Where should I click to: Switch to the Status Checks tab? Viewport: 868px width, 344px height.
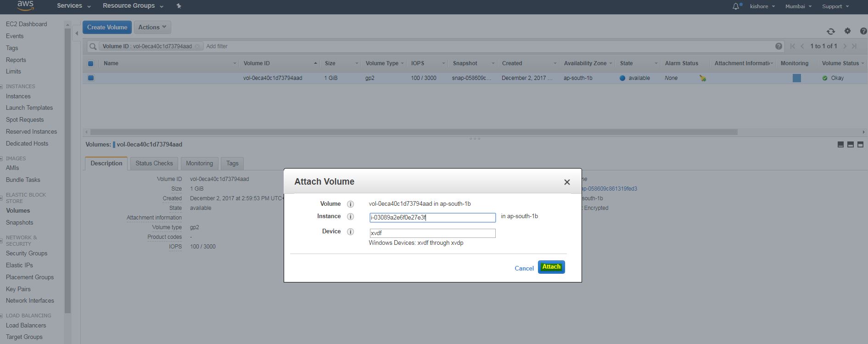pyautogui.click(x=154, y=164)
